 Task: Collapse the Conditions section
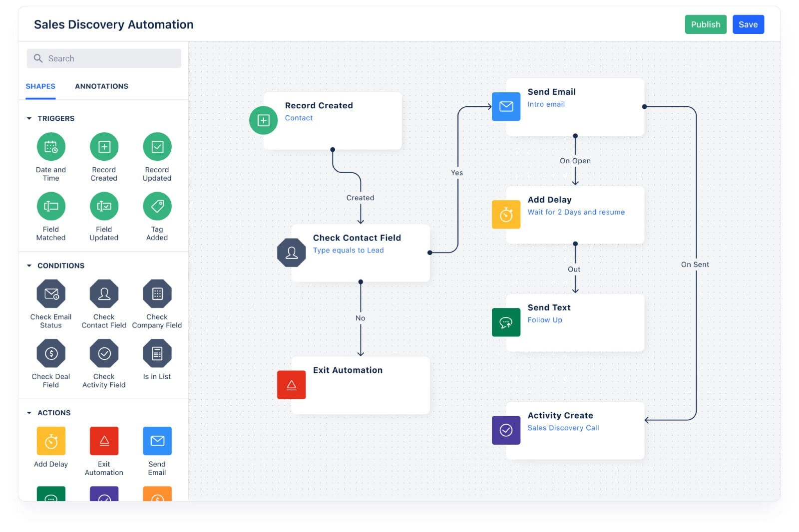click(x=29, y=266)
